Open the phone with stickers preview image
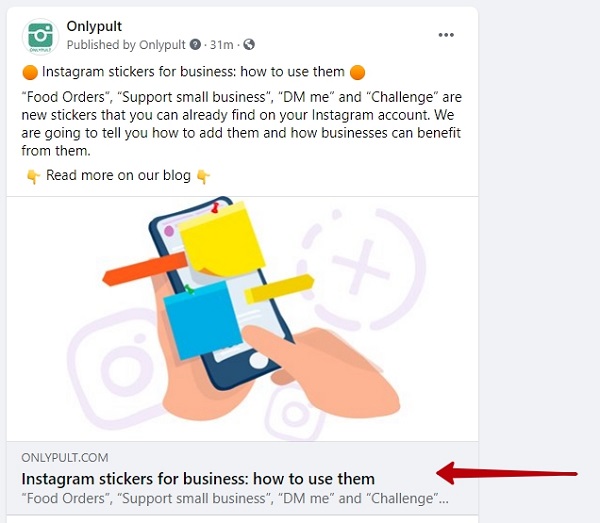 click(x=242, y=319)
